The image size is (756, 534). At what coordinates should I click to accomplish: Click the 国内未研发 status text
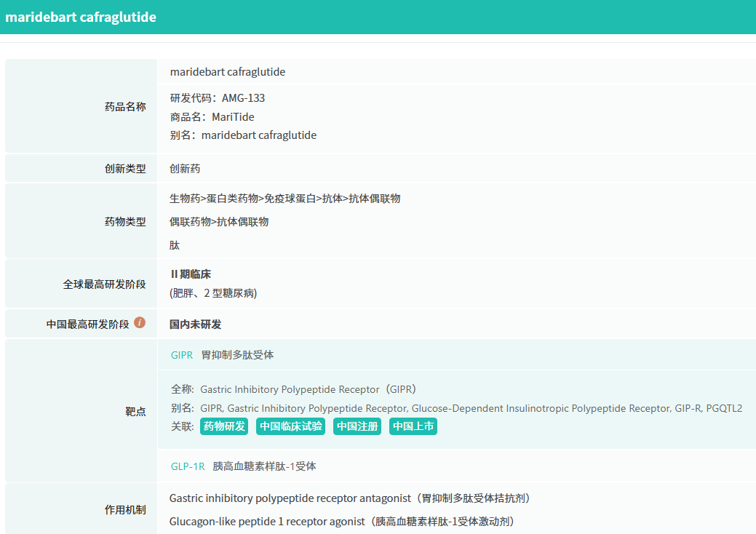pos(195,324)
